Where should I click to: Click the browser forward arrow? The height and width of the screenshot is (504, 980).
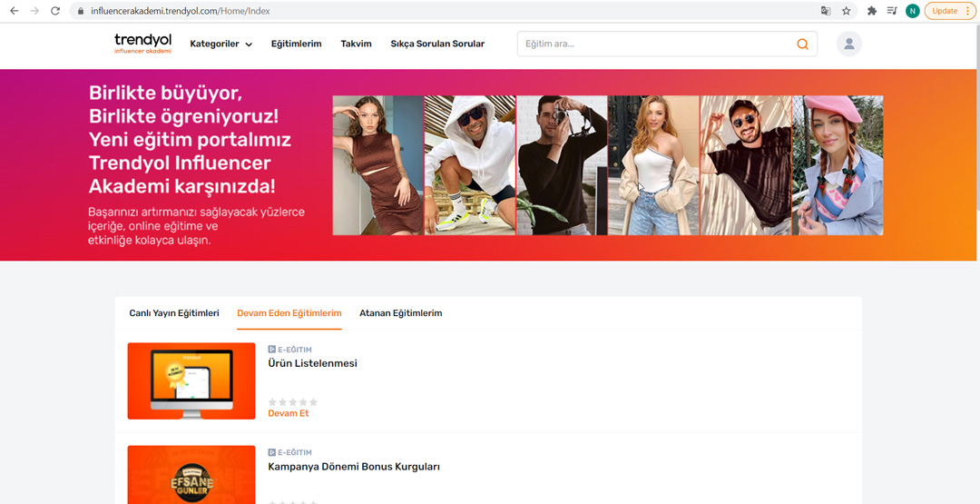coord(35,11)
